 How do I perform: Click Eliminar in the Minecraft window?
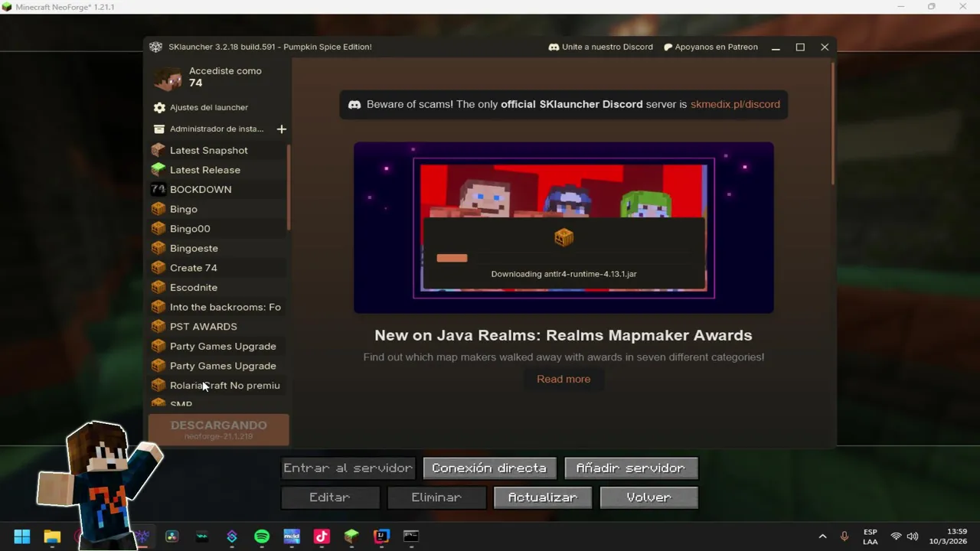pos(436,497)
